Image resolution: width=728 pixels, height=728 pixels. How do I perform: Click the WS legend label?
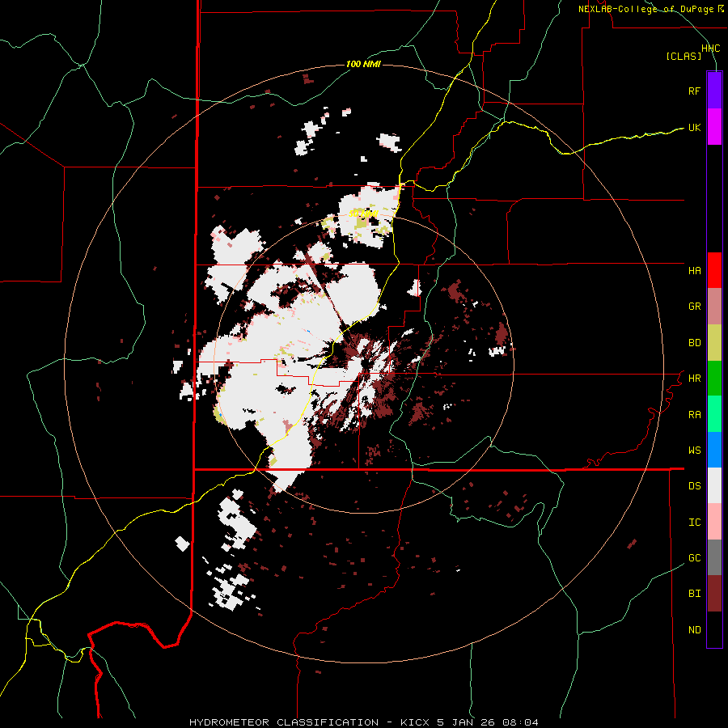[x=694, y=451]
